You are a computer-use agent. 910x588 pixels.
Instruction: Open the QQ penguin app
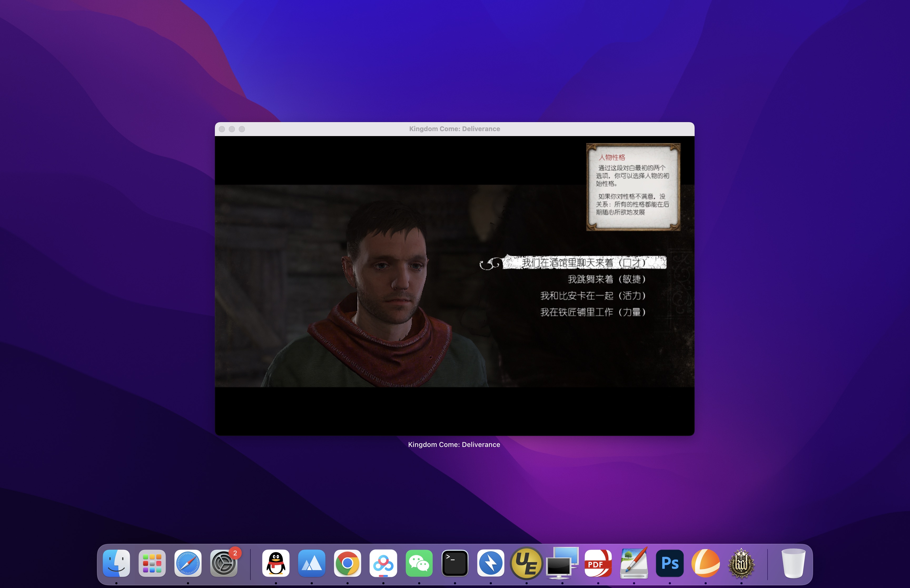click(x=276, y=563)
